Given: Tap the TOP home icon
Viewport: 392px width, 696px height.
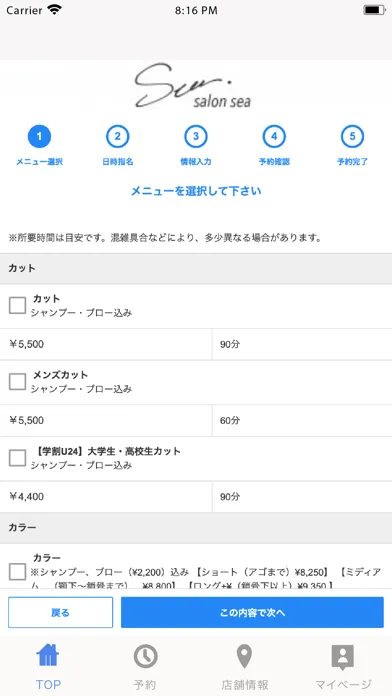Looking at the screenshot, I should point(48,656).
